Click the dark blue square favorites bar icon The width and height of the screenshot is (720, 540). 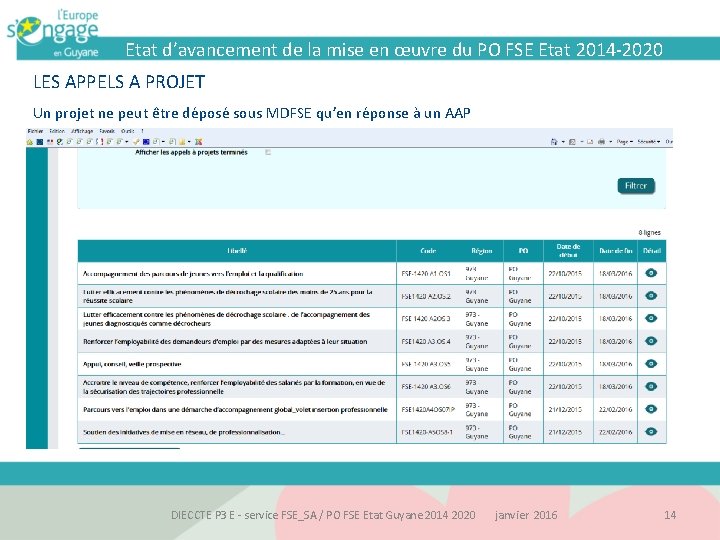pyautogui.click(x=40, y=142)
